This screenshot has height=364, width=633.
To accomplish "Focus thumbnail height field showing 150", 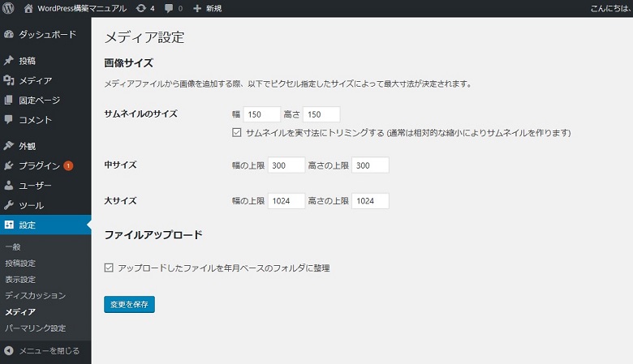I will [x=321, y=114].
